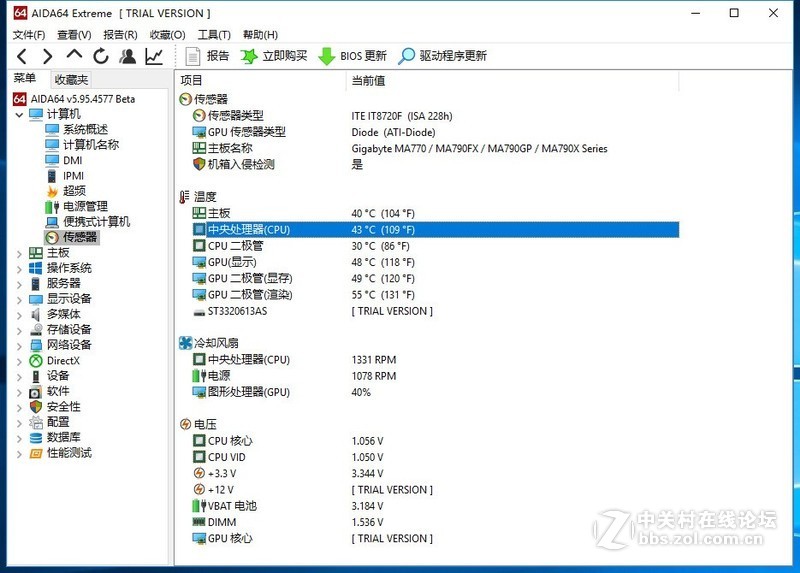Expand the 服务器 tree node
The height and width of the screenshot is (573, 800).
tap(19, 284)
